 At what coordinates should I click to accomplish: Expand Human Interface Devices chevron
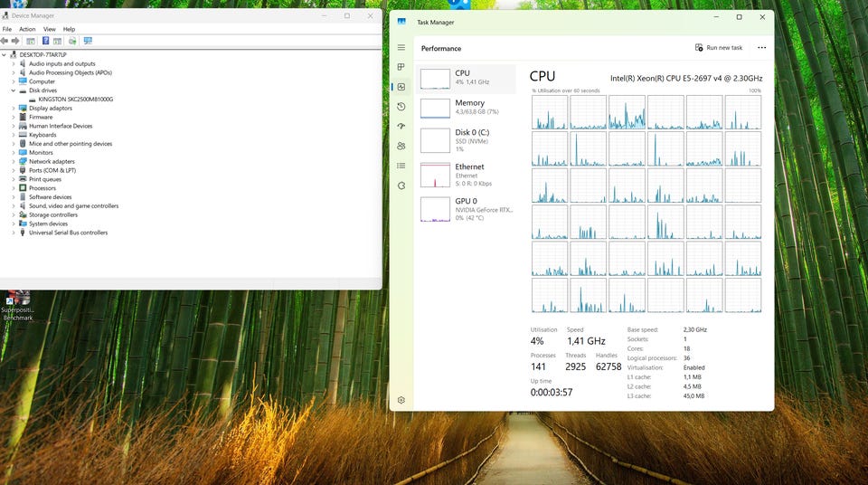14,126
